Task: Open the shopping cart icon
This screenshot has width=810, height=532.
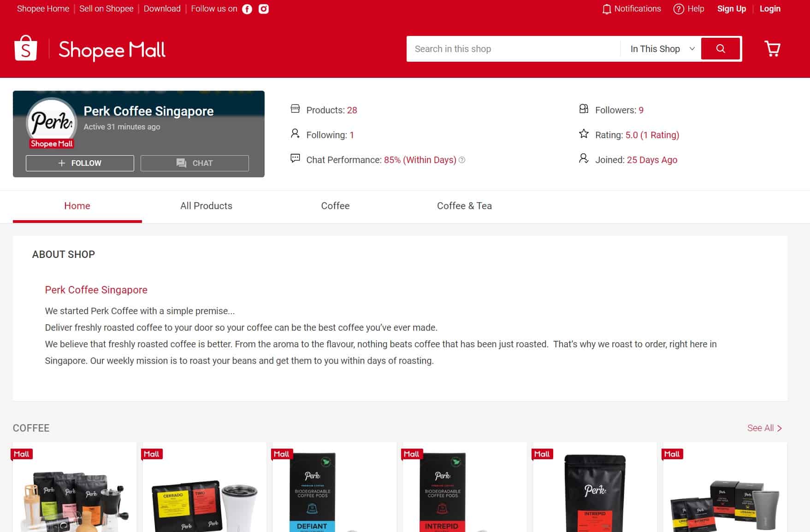Action: pos(773,49)
